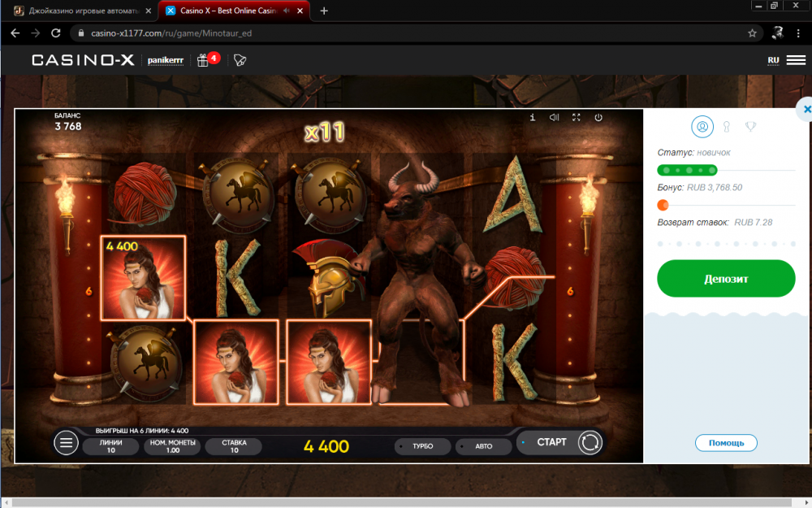This screenshot has height=508, width=812.
Task: Click the Помощь help button
Action: (x=726, y=443)
